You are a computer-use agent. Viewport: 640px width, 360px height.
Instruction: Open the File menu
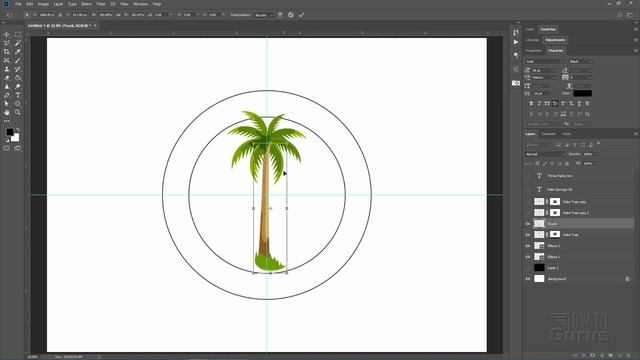tap(18, 4)
